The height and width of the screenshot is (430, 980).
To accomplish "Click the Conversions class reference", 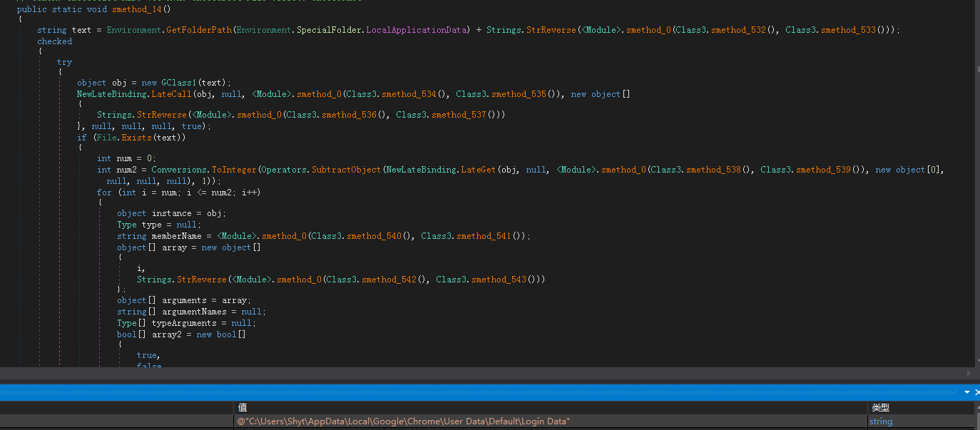I will click(178, 170).
